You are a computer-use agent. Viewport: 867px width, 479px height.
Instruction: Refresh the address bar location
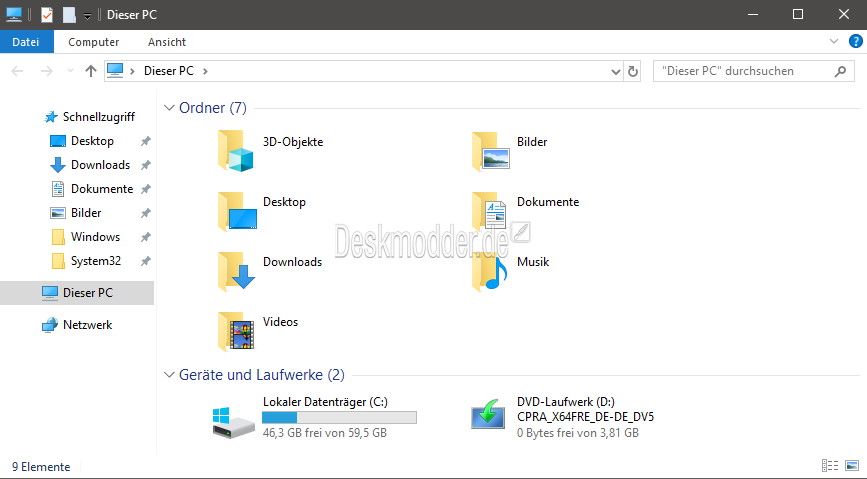(633, 71)
